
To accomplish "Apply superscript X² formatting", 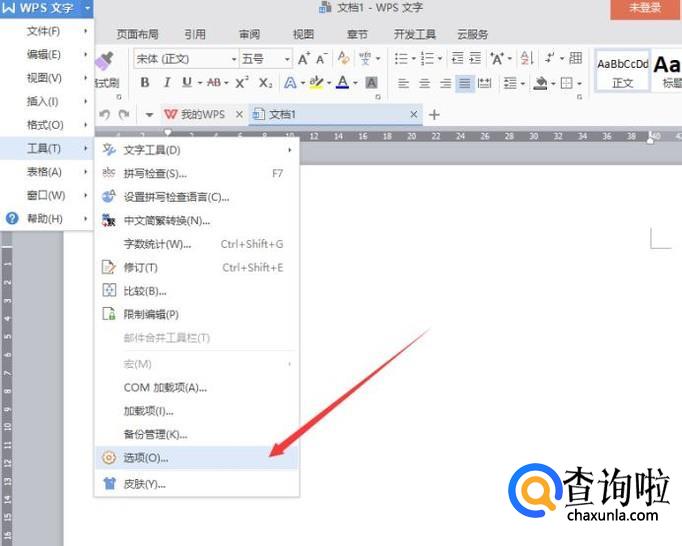I will pos(243,83).
